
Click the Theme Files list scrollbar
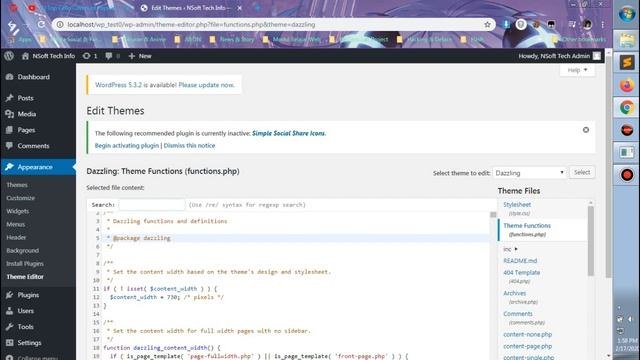click(x=591, y=241)
